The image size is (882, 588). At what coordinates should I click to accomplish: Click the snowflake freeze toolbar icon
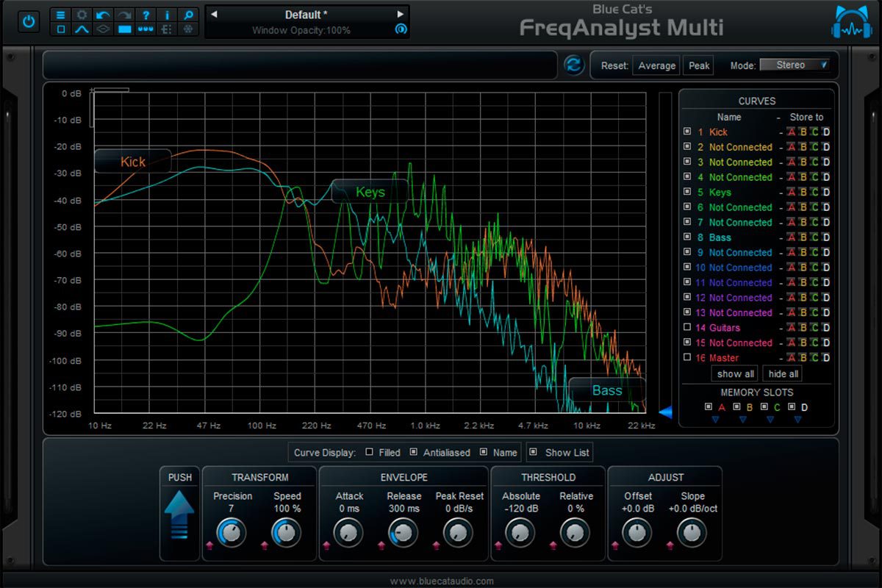(189, 29)
